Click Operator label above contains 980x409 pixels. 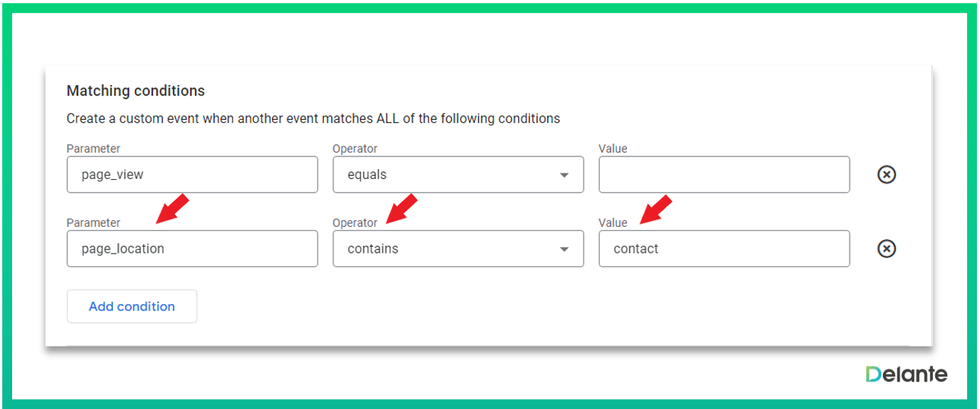tap(355, 223)
